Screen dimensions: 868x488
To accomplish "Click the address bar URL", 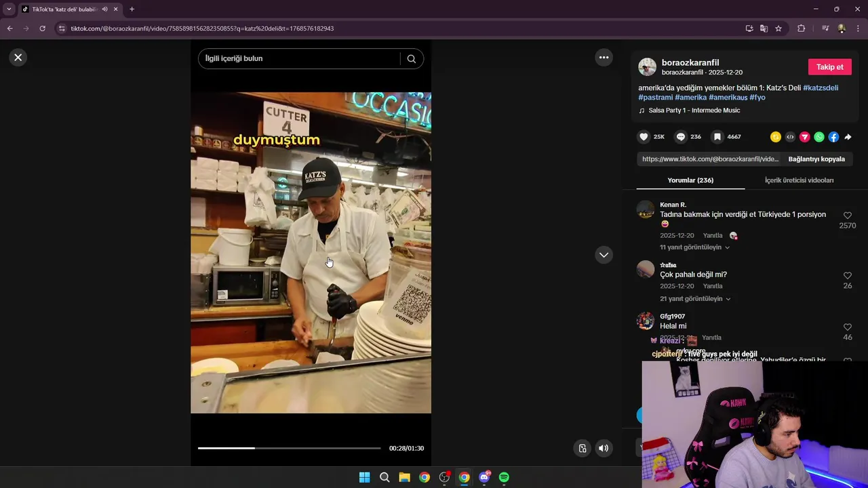I will 202,28.
